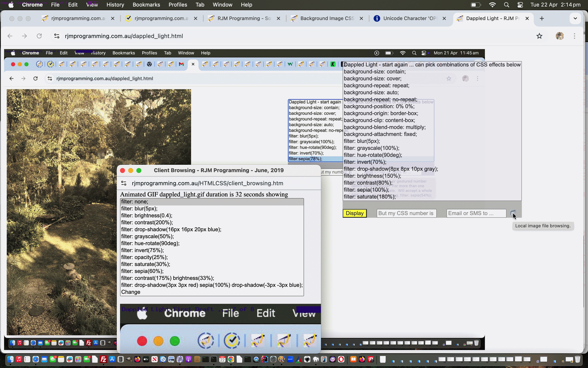Select 'filter: brightness(150%);' option
The height and width of the screenshot is (368, 588).
click(x=432, y=176)
